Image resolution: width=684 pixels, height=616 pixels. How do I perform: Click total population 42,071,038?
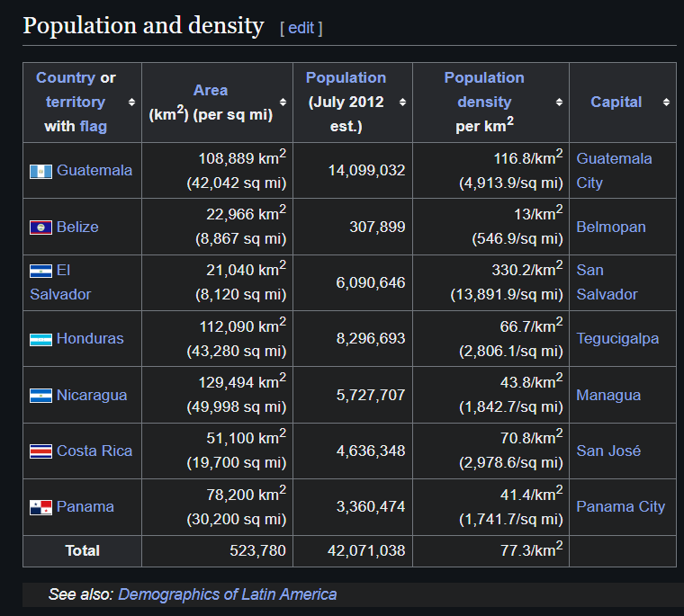pyautogui.click(x=366, y=550)
